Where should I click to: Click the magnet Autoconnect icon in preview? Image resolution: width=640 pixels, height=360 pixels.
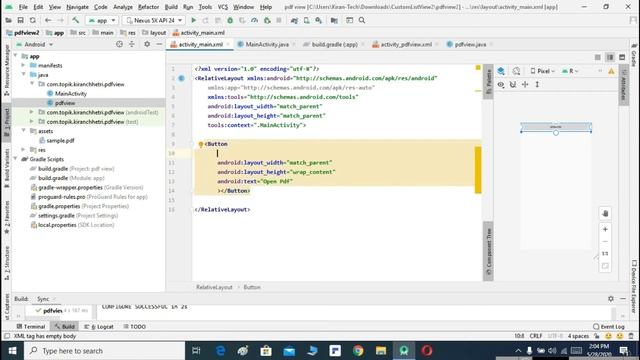(513, 84)
